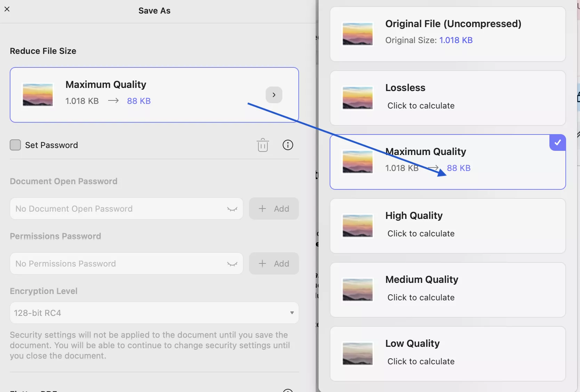The image size is (580, 392).
Task: Click the plus icon in Permissions Password Add
Action: click(x=263, y=263)
